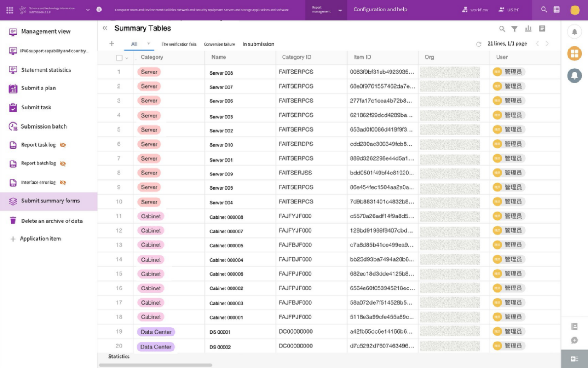
Task: Open the chat plus icon on right rail
Action: 574,340
